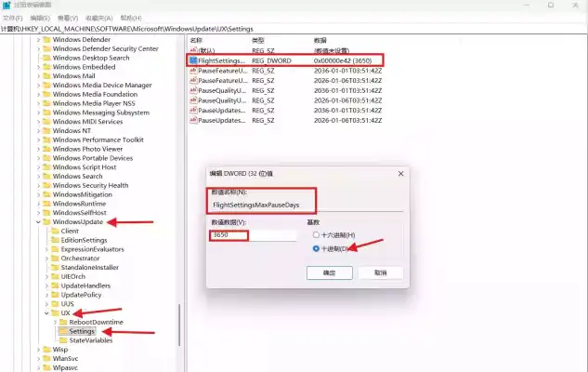Collapse the WindowsUpdate tree node
588x372 pixels.
[38, 221]
